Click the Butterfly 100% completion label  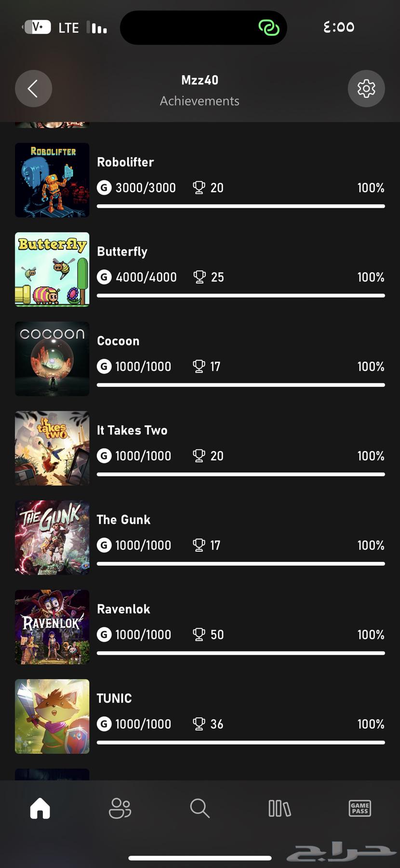point(371,277)
